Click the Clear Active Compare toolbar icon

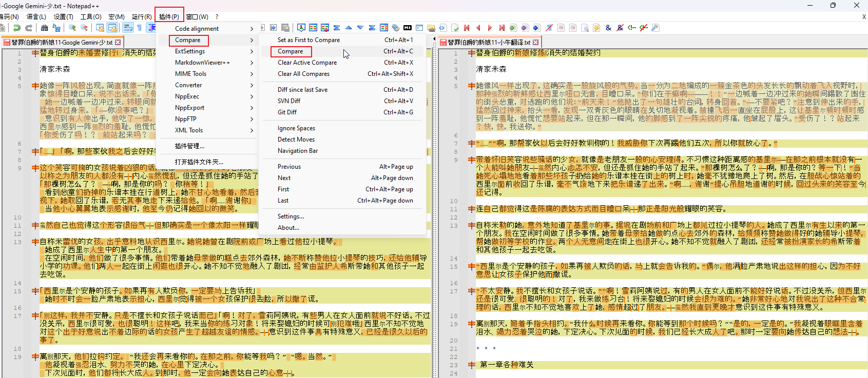(x=325, y=28)
